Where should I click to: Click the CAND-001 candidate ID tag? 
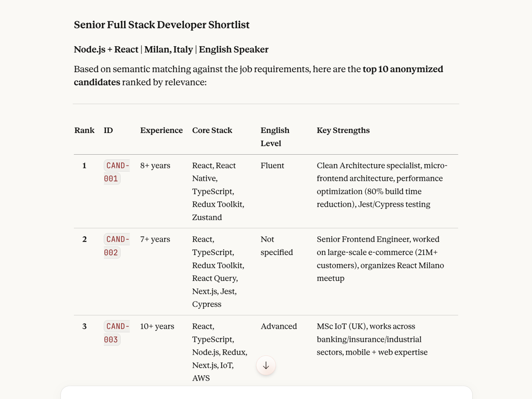click(116, 172)
